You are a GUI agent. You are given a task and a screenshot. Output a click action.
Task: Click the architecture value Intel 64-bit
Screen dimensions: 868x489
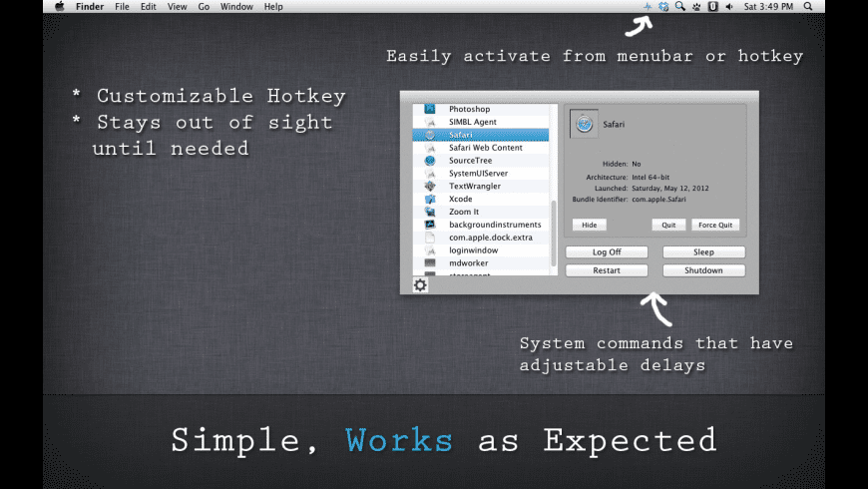[x=651, y=178]
